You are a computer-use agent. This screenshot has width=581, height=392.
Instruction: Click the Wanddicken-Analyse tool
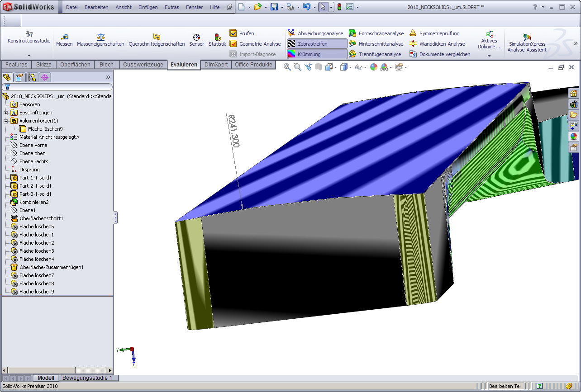437,44
